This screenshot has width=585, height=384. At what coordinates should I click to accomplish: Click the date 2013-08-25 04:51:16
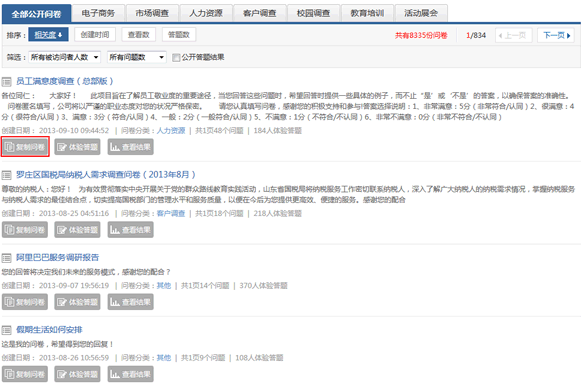point(74,213)
